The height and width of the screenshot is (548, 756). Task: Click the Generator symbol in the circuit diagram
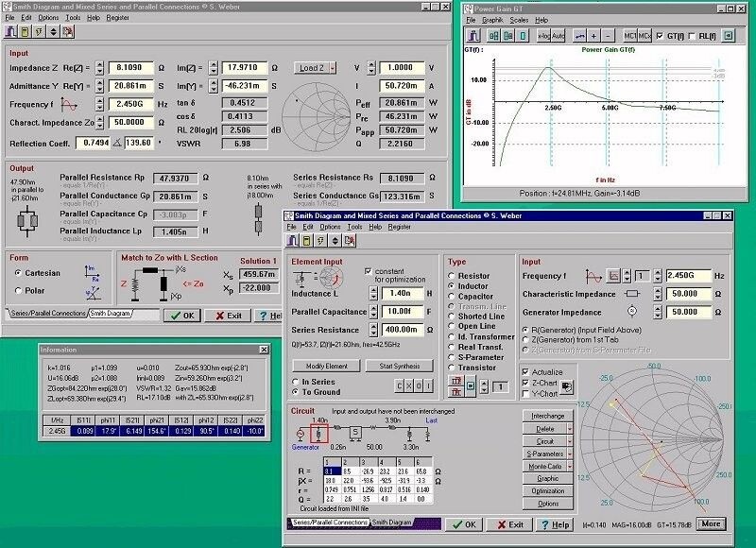point(301,435)
